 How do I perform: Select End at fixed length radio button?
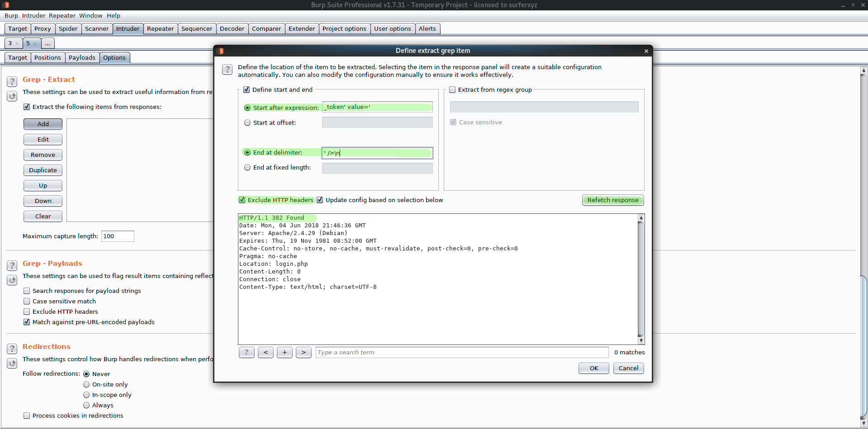click(247, 167)
